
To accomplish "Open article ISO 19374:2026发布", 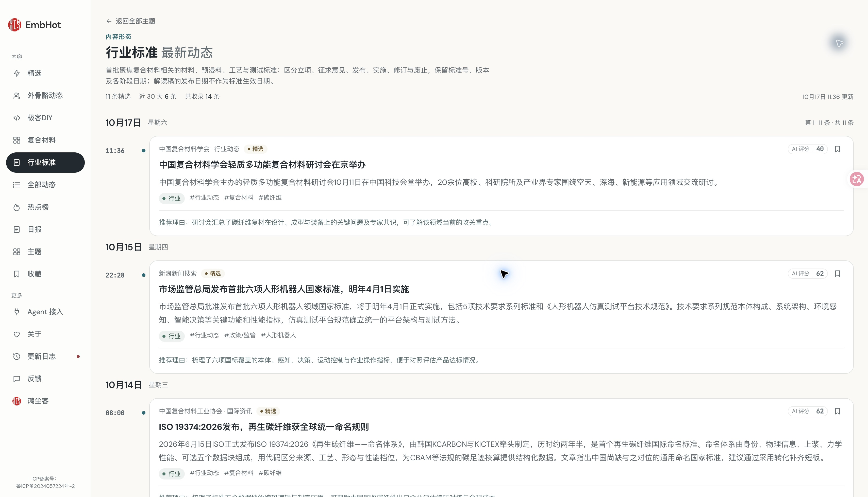I will pos(264,427).
